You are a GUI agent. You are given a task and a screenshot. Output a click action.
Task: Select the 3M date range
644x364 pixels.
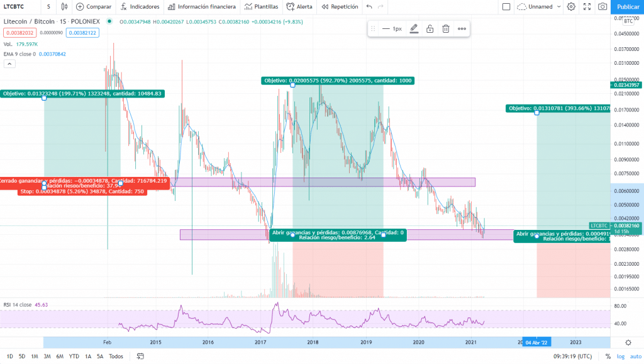coord(47,356)
